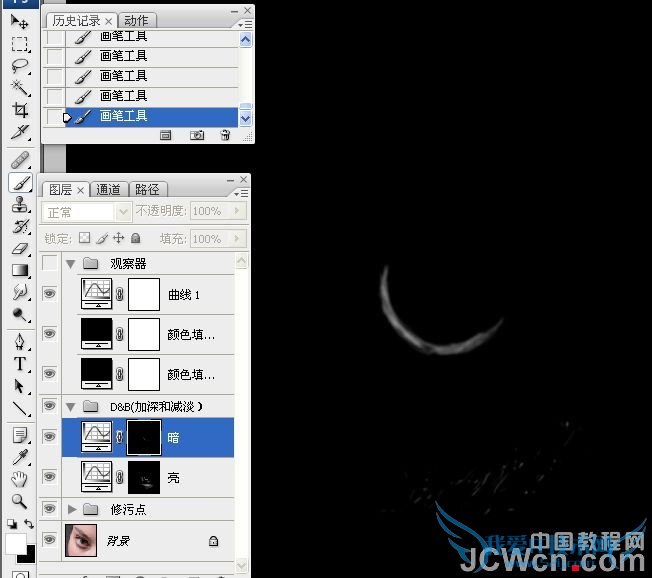Select the Crop tool
Image resolution: width=652 pixels, height=578 pixels.
point(20,110)
